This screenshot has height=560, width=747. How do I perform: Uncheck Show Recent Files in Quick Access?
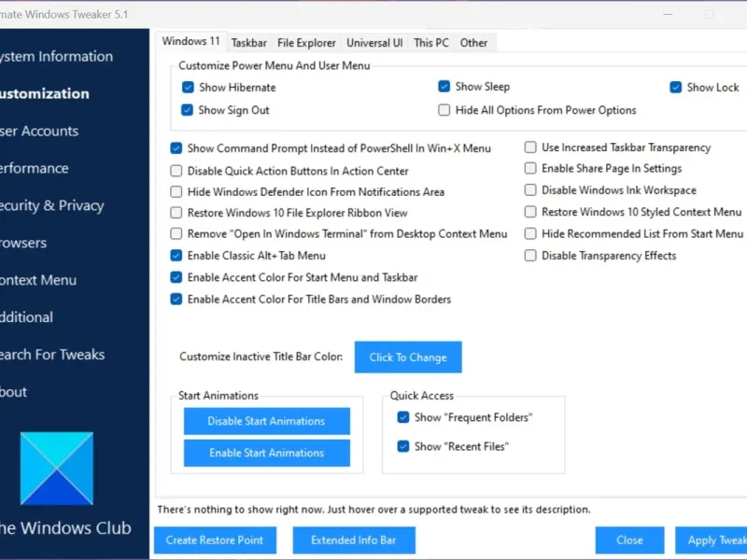coord(403,446)
